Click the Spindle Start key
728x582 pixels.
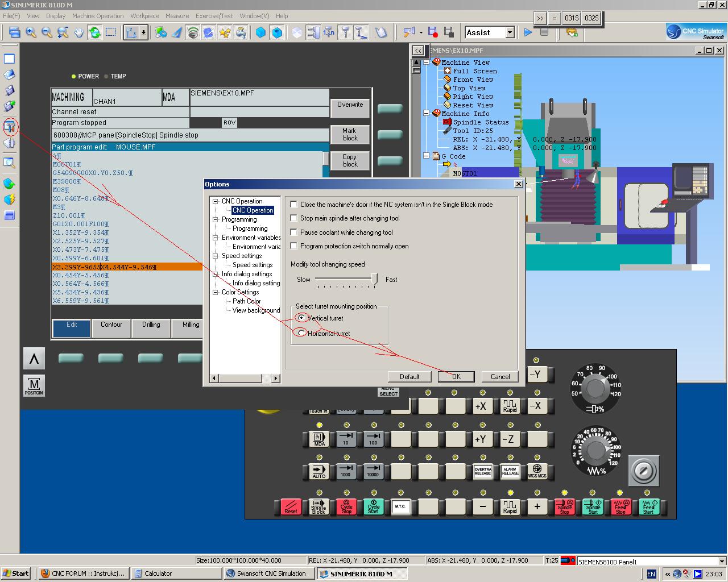tap(592, 506)
